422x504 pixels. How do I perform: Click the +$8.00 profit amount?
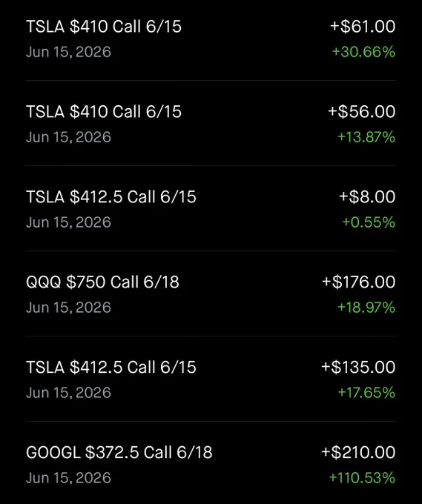coord(367,196)
